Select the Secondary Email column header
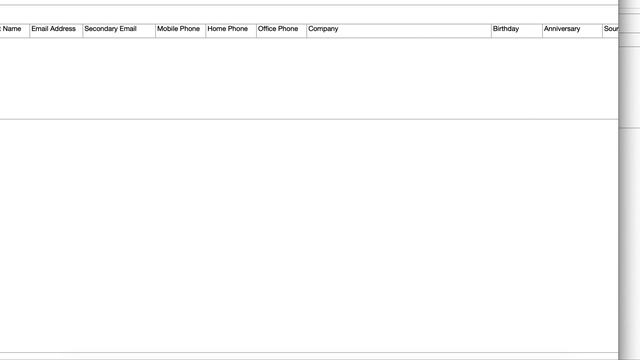The image size is (640, 360). coord(119,31)
